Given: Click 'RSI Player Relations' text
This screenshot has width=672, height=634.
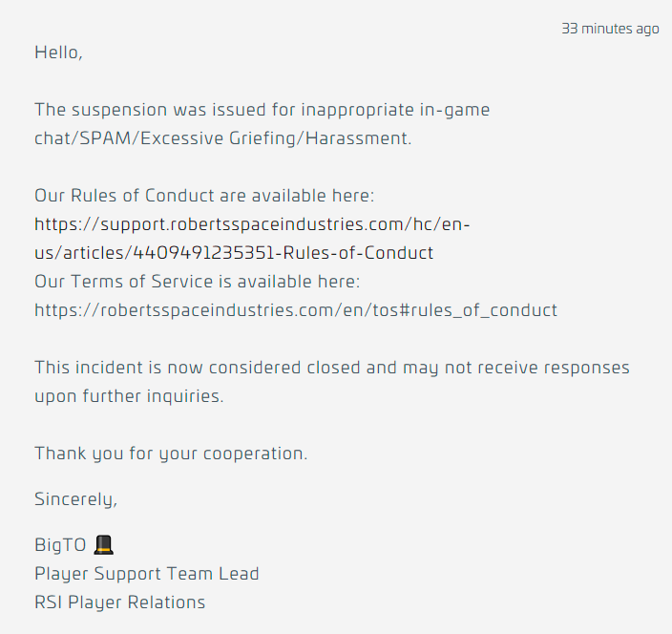Looking at the screenshot, I should (x=120, y=602).
